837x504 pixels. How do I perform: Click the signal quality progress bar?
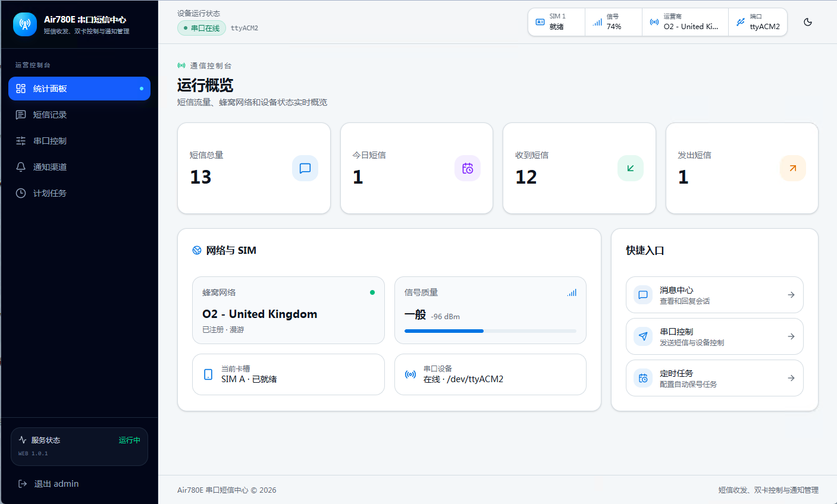click(490, 331)
